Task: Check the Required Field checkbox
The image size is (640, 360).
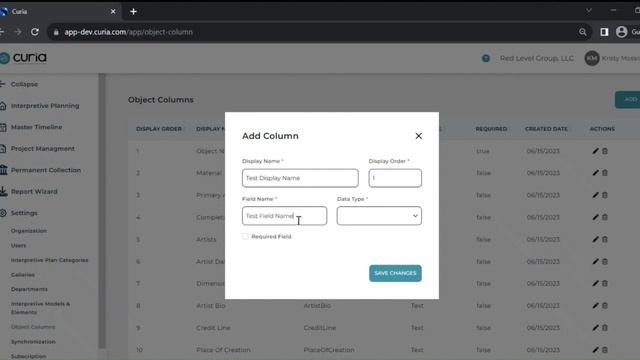Action: coord(245,236)
